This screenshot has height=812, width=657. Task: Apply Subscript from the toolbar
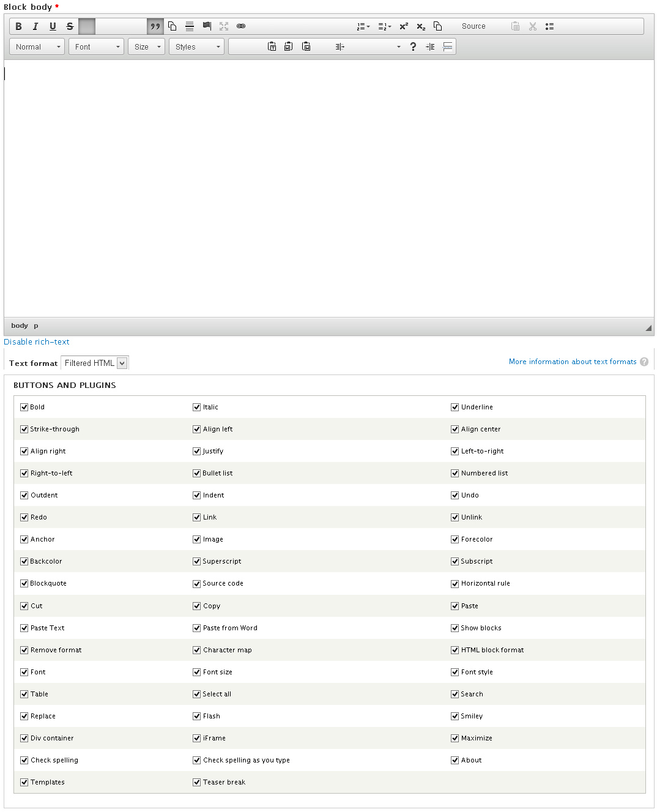click(x=421, y=26)
